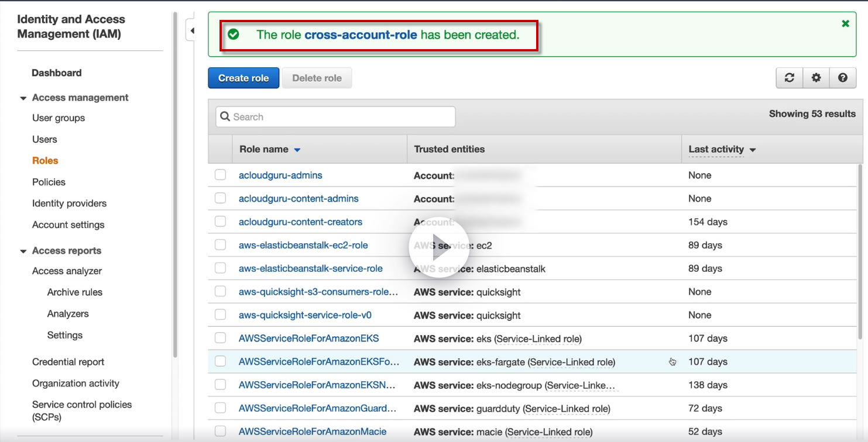Sort by the Role name arrow
This screenshot has width=868, height=442.
tap(297, 150)
